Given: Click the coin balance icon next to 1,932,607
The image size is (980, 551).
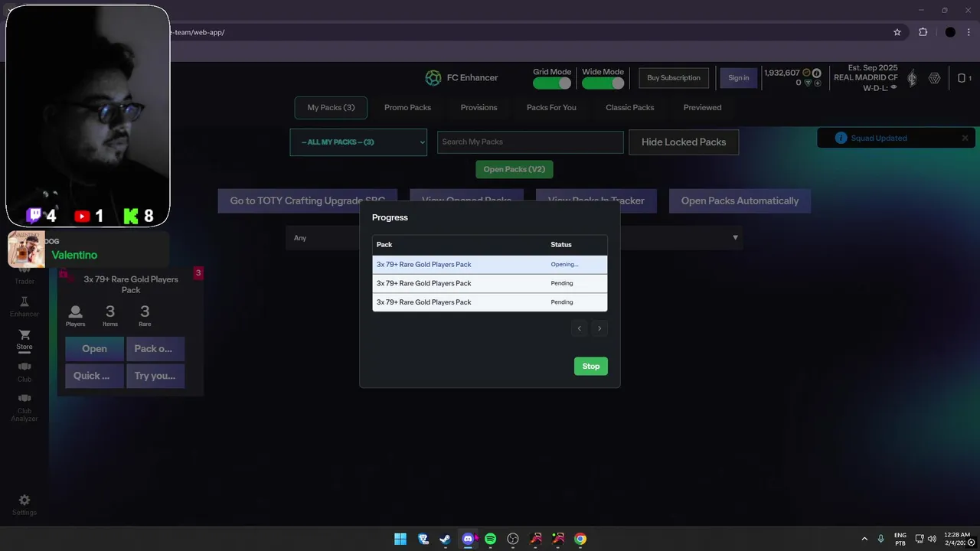Looking at the screenshot, I should pyautogui.click(x=806, y=73).
